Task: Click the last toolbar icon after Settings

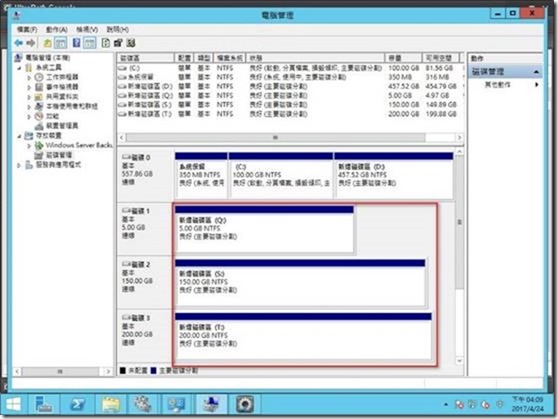Action: 131,43
